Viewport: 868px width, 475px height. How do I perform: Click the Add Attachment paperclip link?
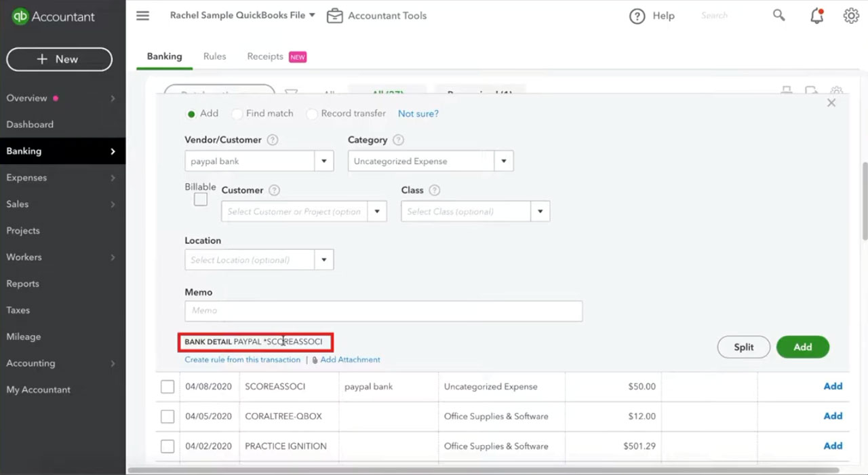(346, 360)
